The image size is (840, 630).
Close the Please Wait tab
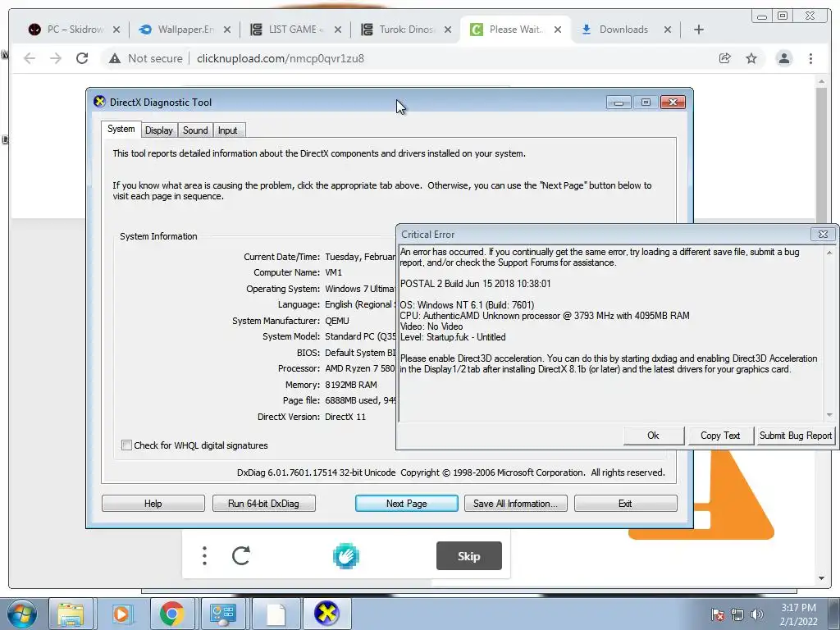pos(558,30)
